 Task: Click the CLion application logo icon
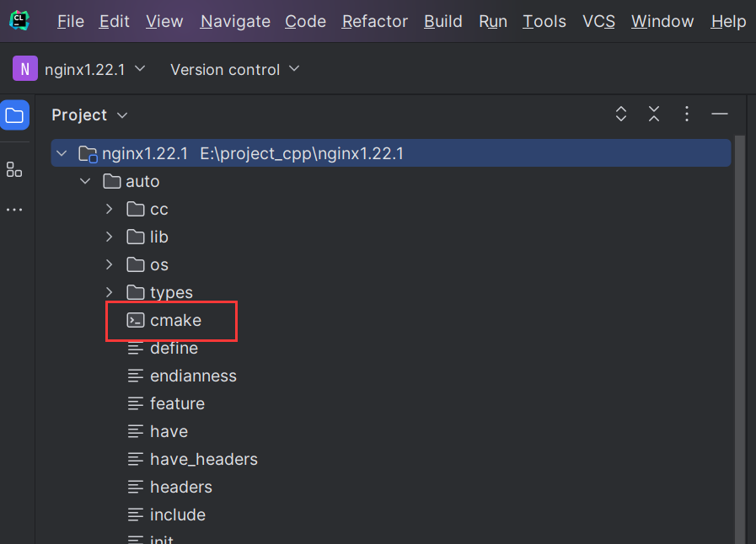coord(19,21)
